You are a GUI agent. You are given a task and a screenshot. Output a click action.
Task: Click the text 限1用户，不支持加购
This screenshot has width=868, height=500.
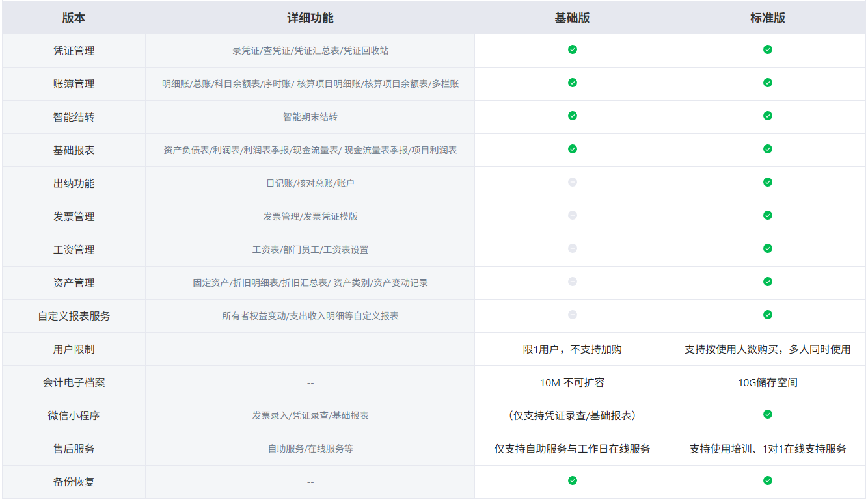tap(572, 350)
